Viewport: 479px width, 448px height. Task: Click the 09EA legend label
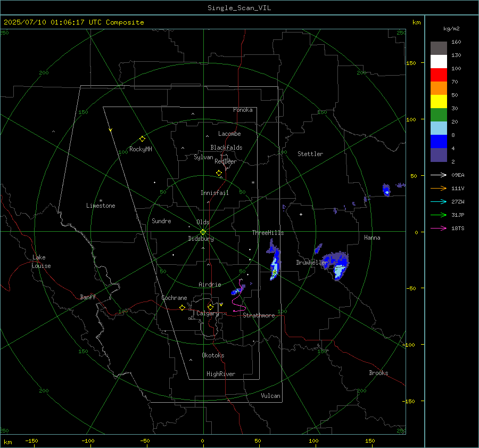tap(458, 175)
